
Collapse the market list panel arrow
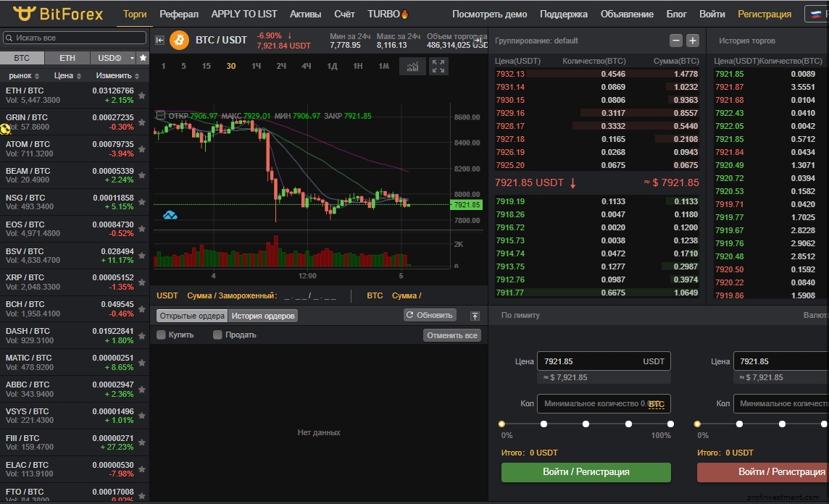159,40
